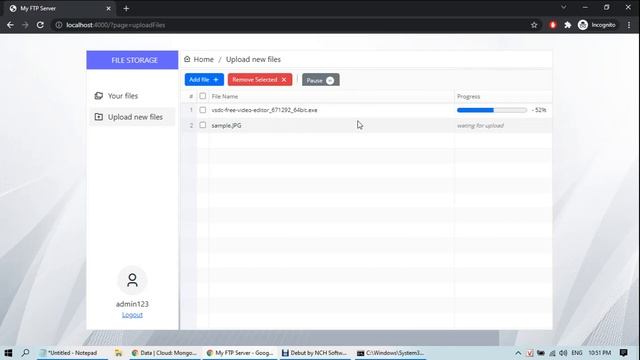The image size is (640, 360).
Task: Click the user avatar icon above admin123
Action: pos(132,280)
